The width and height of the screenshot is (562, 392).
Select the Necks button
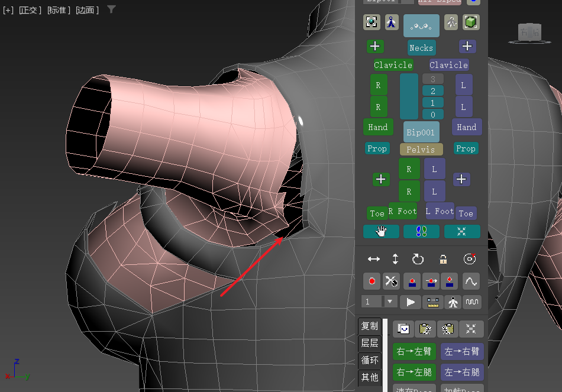click(x=421, y=48)
